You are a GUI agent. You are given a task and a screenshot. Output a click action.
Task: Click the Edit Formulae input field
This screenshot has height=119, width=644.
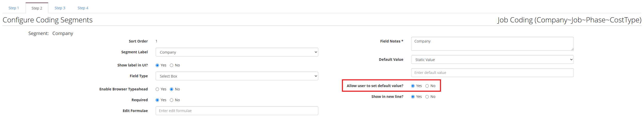[x=237, y=111]
